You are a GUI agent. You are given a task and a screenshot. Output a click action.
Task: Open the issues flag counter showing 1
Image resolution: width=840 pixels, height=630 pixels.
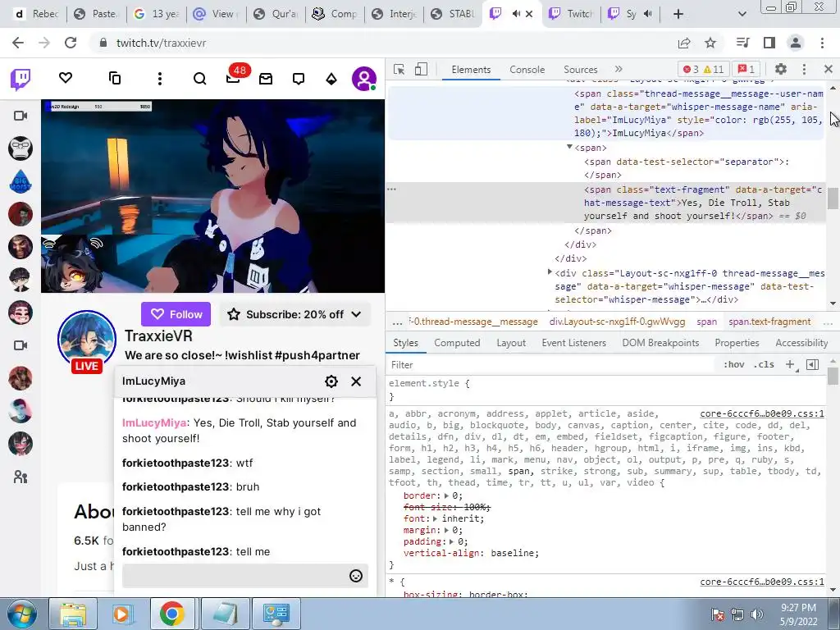click(746, 69)
